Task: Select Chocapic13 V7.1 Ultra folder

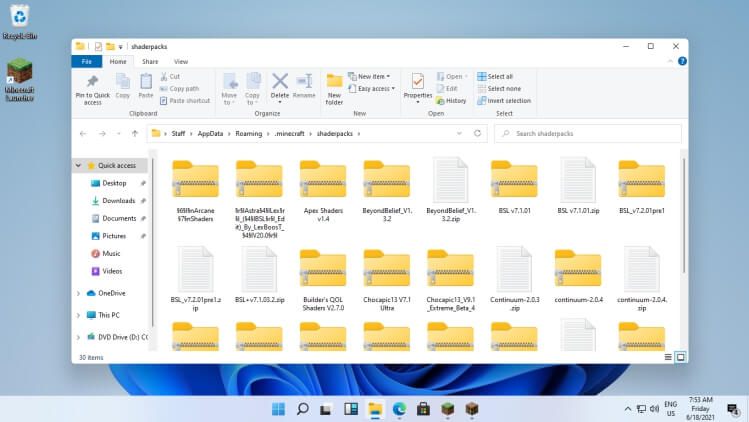Action: 387,280
